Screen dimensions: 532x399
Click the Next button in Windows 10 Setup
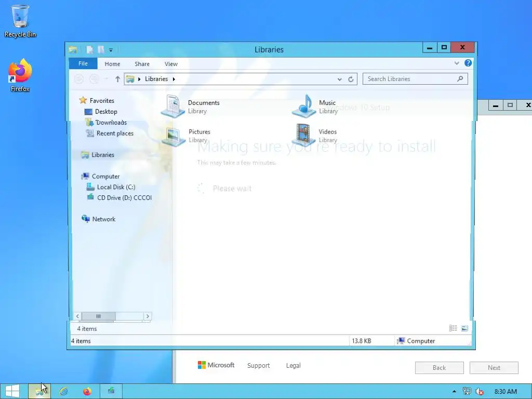(x=494, y=368)
